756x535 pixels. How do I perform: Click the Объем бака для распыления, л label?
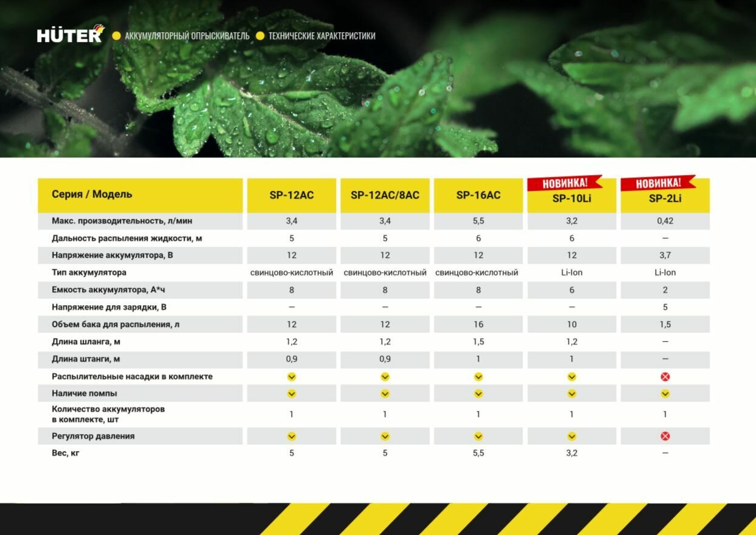tap(115, 325)
